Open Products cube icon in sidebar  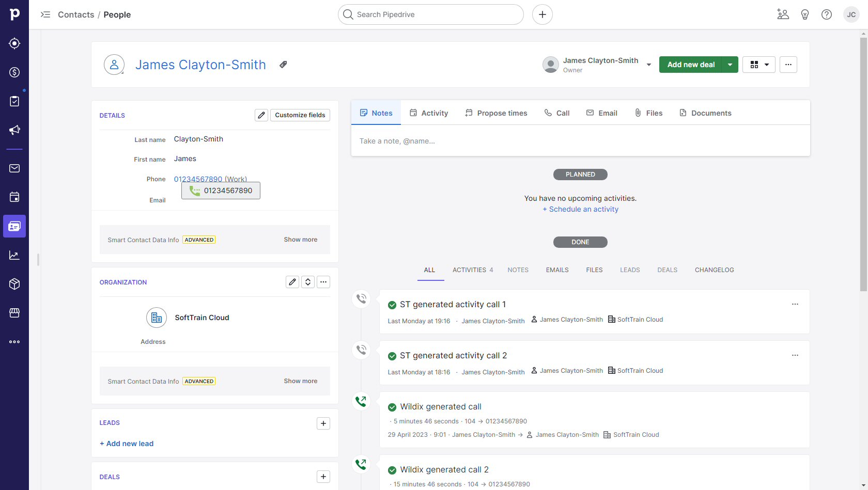pos(14,284)
